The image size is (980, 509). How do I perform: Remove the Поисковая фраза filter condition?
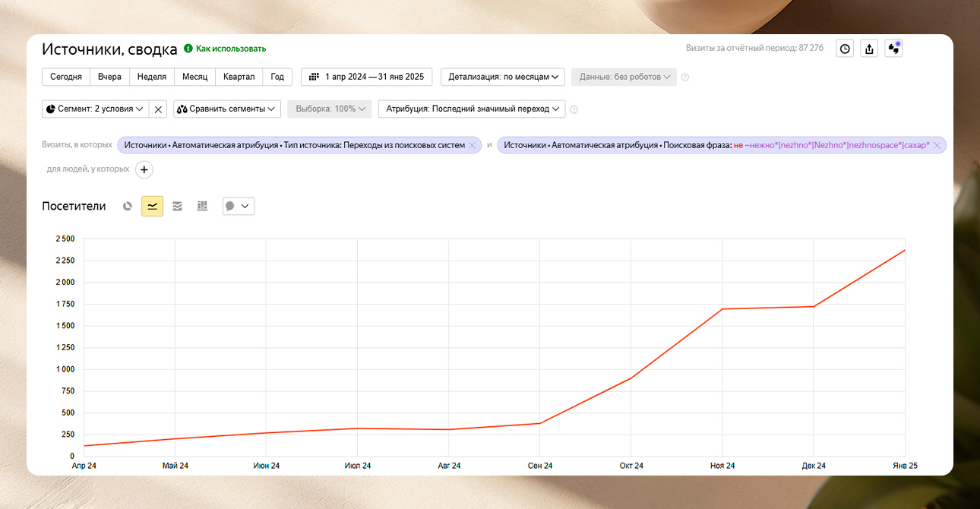tap(937, 145)
